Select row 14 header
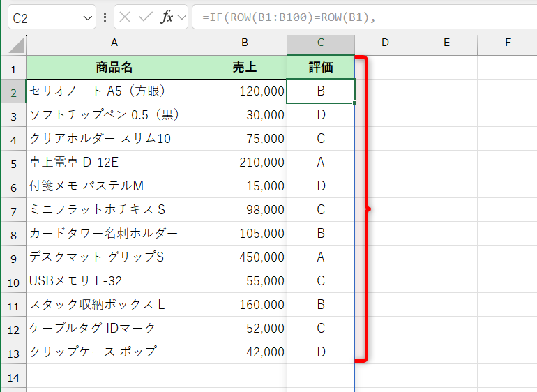The width and height of the screenshot is (537, 392). [x=13, y=376]
